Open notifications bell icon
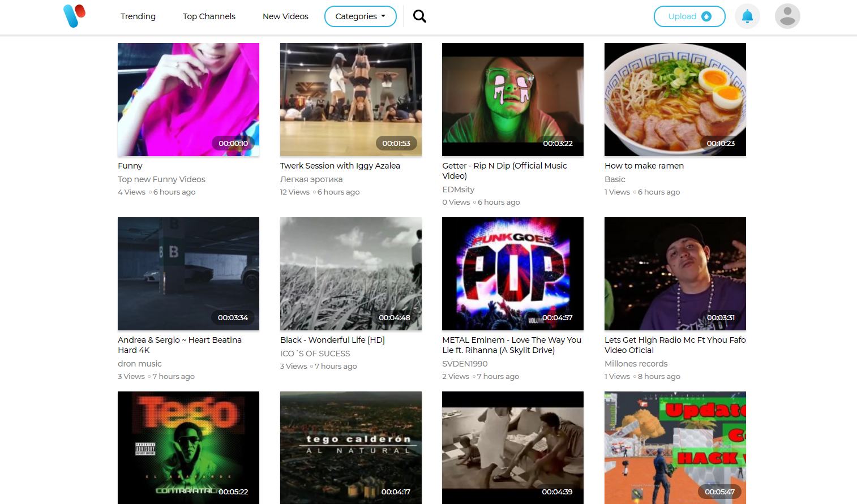Image resolution: width=857 pixels, height=504 pixels. (x=747, y=16)
